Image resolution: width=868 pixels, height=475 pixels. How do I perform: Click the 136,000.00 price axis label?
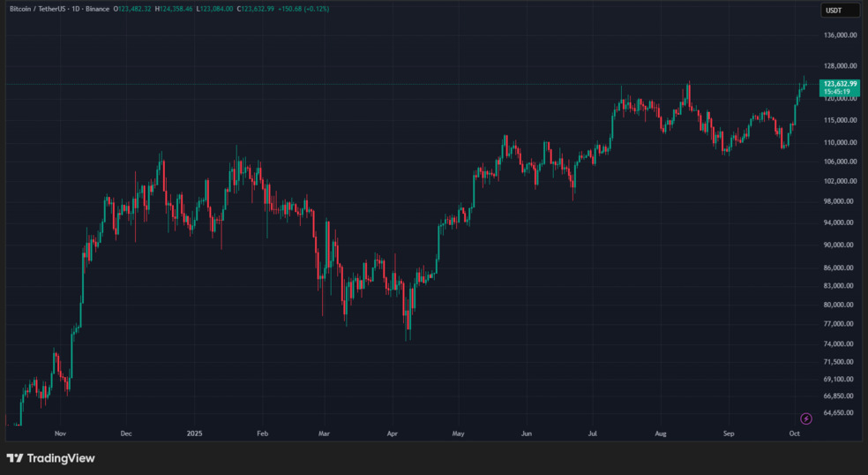click(x=840, y=35)
